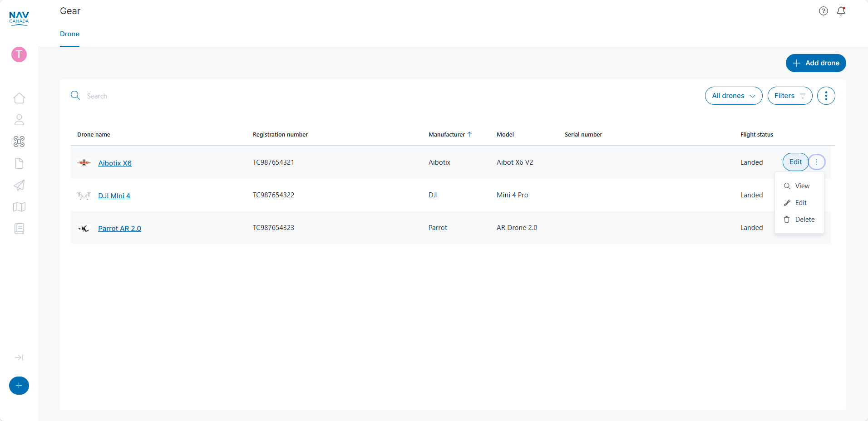
Task: Open the table options three-dot button
Action: coord(826,96)
